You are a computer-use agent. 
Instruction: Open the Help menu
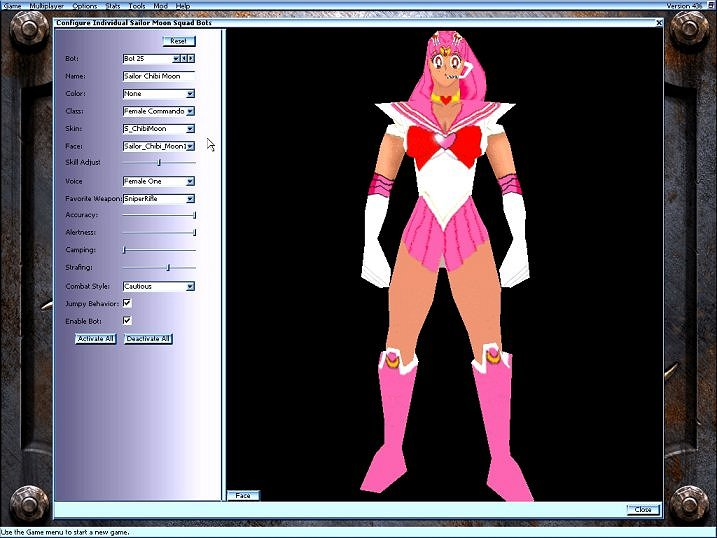point(183,6)
